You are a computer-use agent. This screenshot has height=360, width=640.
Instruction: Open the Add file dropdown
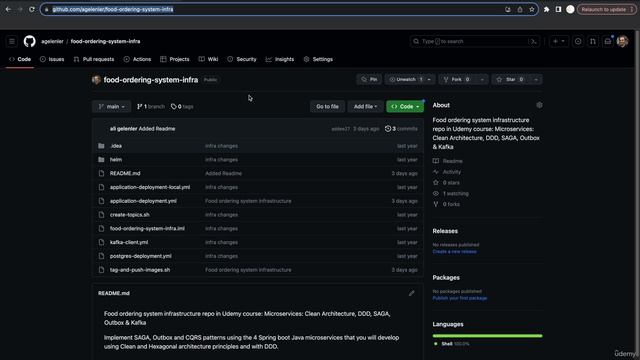(365, 107)
